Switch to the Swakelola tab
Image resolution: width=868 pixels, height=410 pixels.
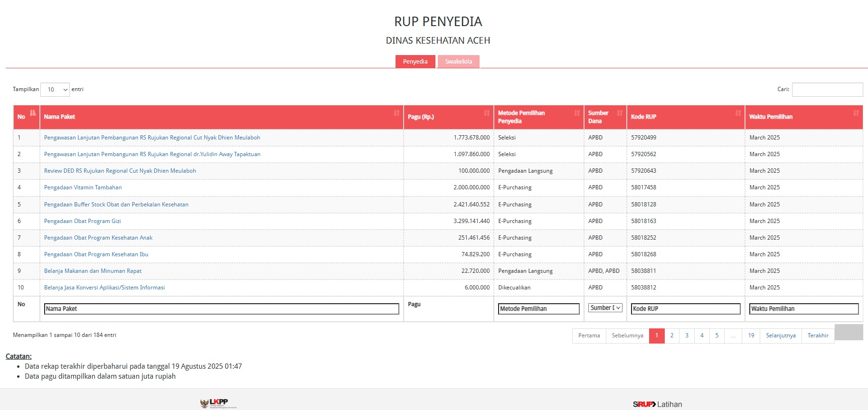click(458, 62)
